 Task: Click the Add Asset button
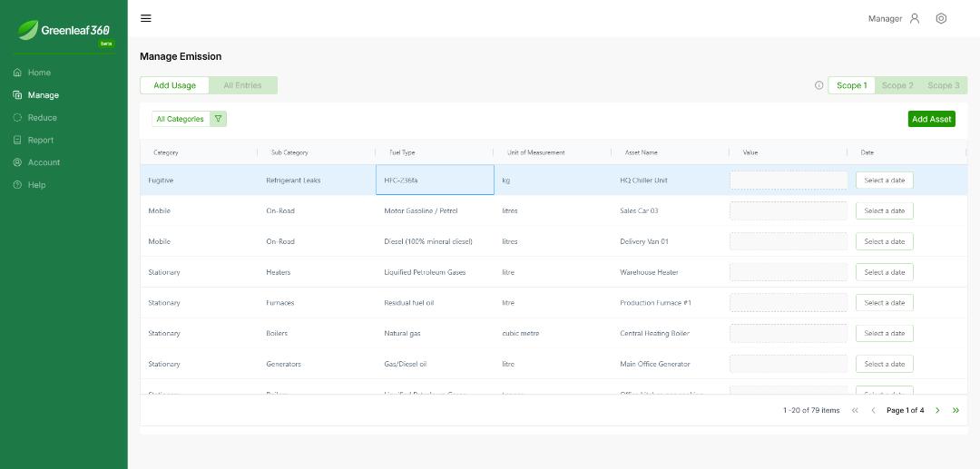coord(931,119)
